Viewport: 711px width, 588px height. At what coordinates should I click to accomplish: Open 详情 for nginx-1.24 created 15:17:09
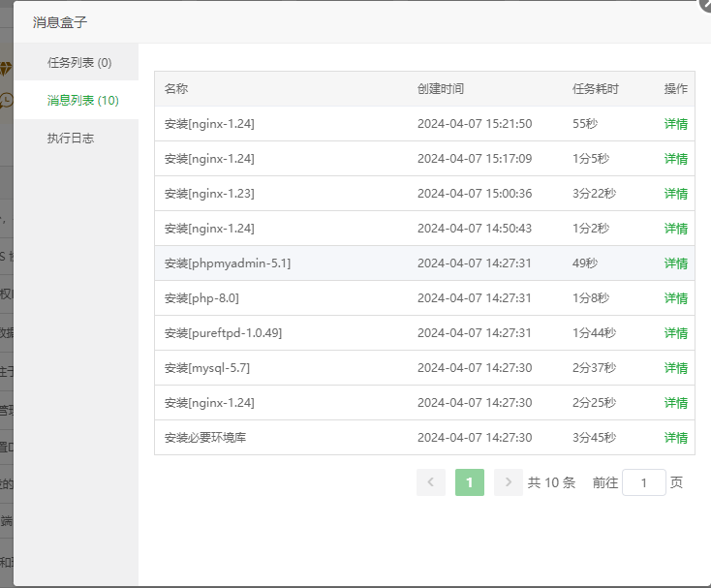click(675, 159)
